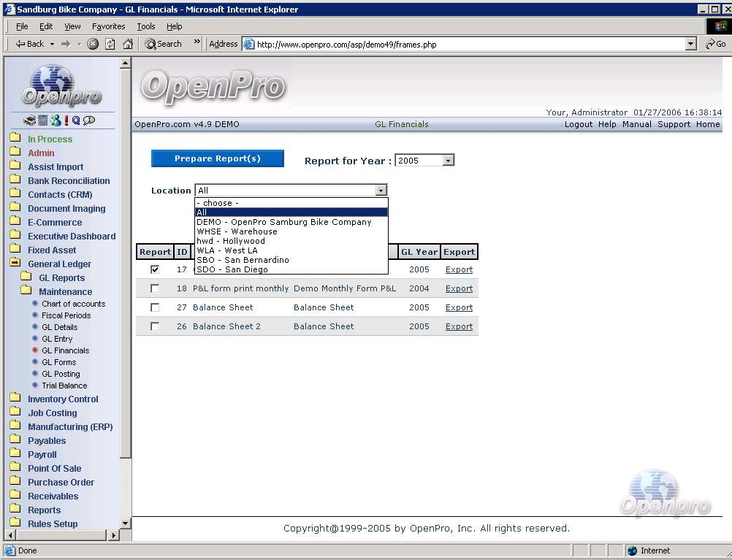Tick the Balance Sheet 2 report checkbox
The image size is (732, 560).
pyautogui.click(x=155, y=326)
